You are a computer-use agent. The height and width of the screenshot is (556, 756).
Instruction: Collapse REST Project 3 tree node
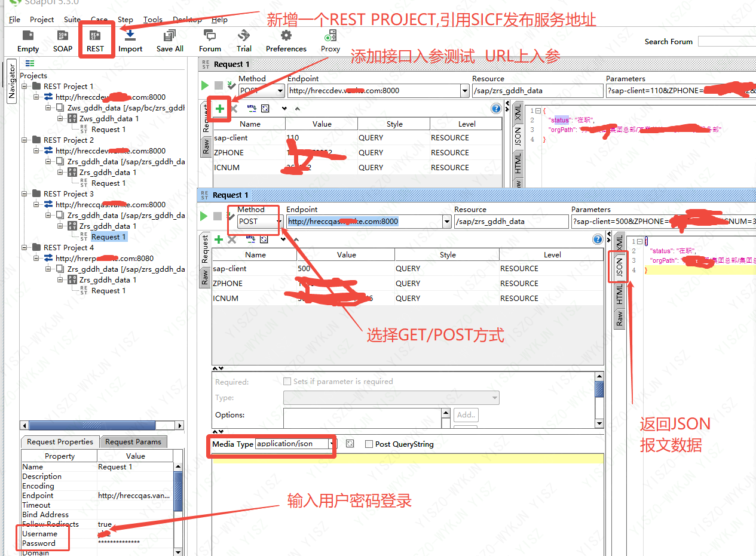click(x=25, y=193)
